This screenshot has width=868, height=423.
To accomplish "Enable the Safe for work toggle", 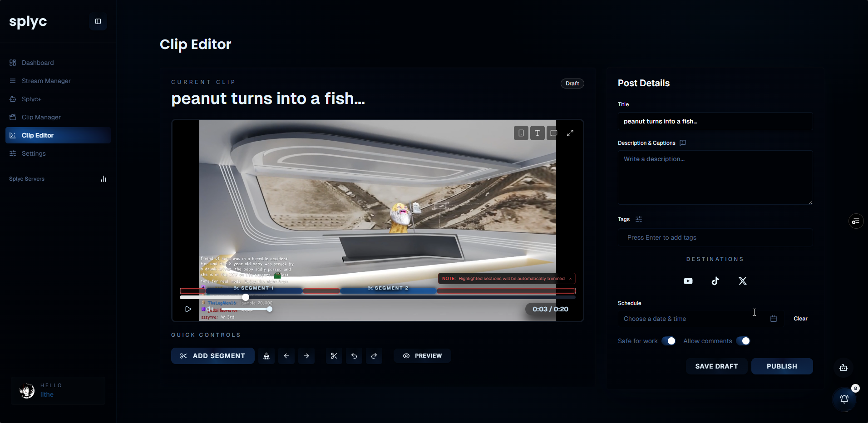I will click(669, 340).
